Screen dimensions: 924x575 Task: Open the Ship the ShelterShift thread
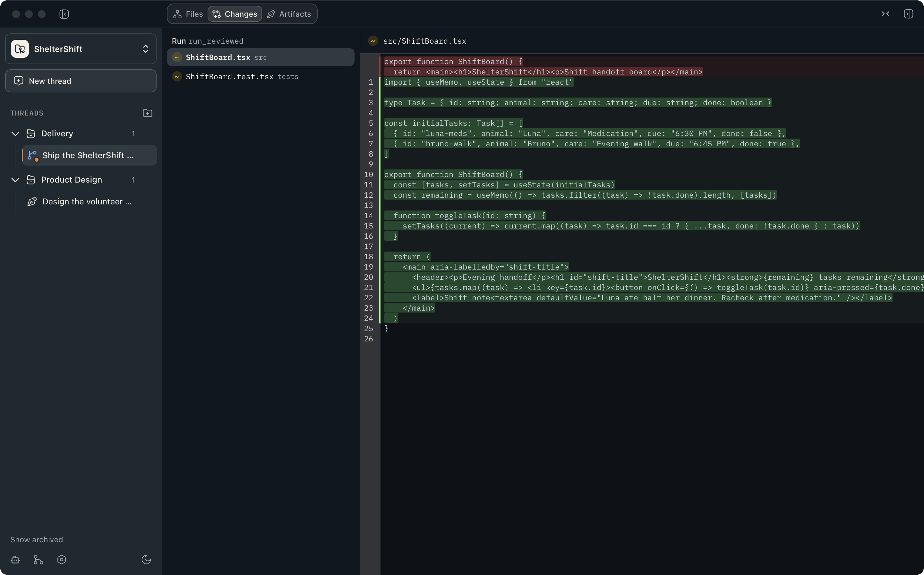(x=90, y=155)
